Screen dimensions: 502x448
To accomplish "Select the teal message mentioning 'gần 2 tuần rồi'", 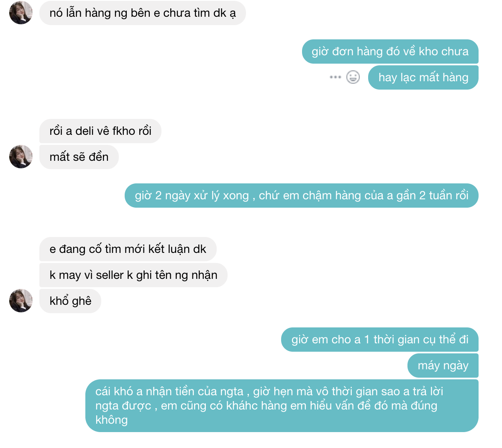I will (302, 196).
